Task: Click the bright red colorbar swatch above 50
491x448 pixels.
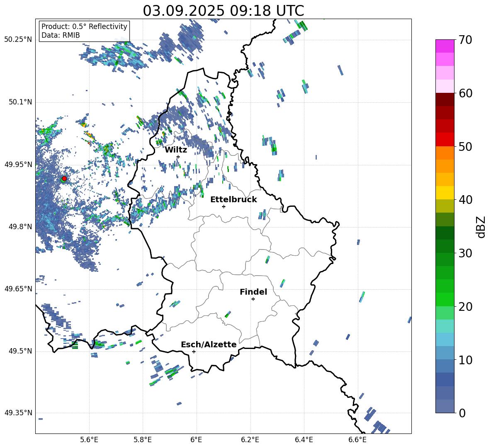Action: tap(445, 140)
